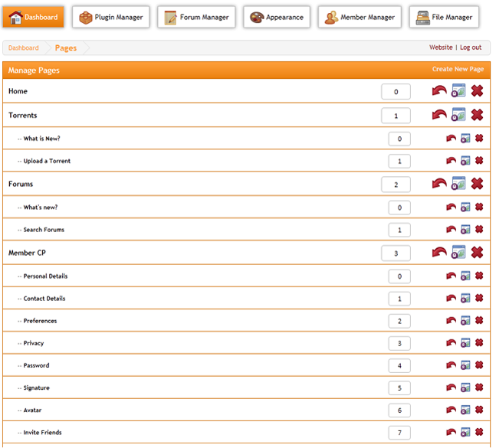Switch to the Forum Manager tab

pos(196,17)
